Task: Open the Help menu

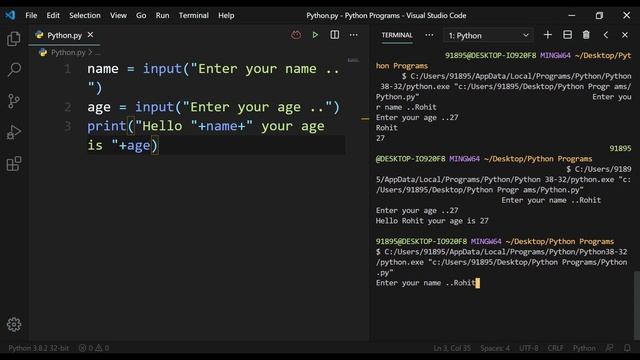Action: point(226,16)
